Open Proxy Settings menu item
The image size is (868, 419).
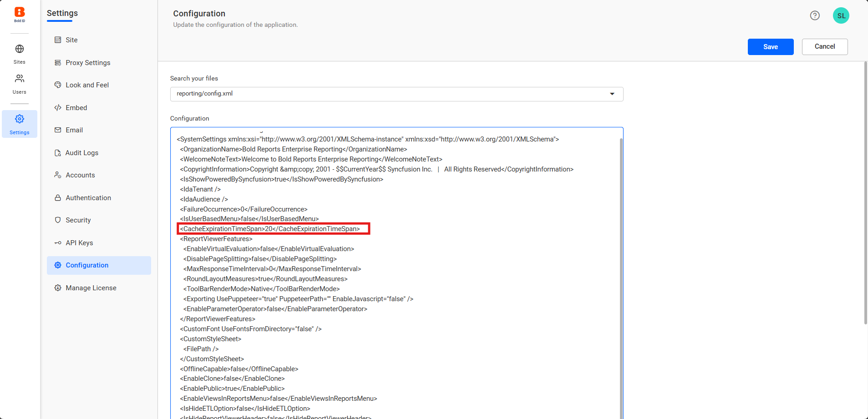pos(88,63)
